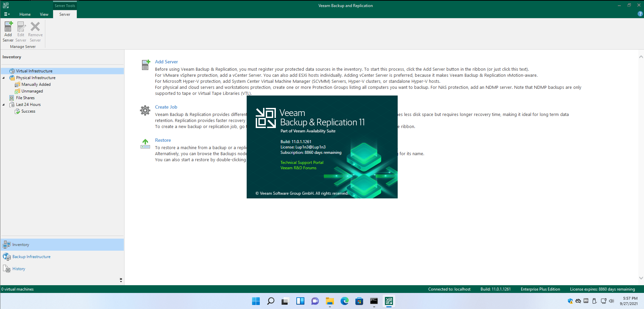Switch to the View ribbon tab
644x309 pixels.
[44, 14]
